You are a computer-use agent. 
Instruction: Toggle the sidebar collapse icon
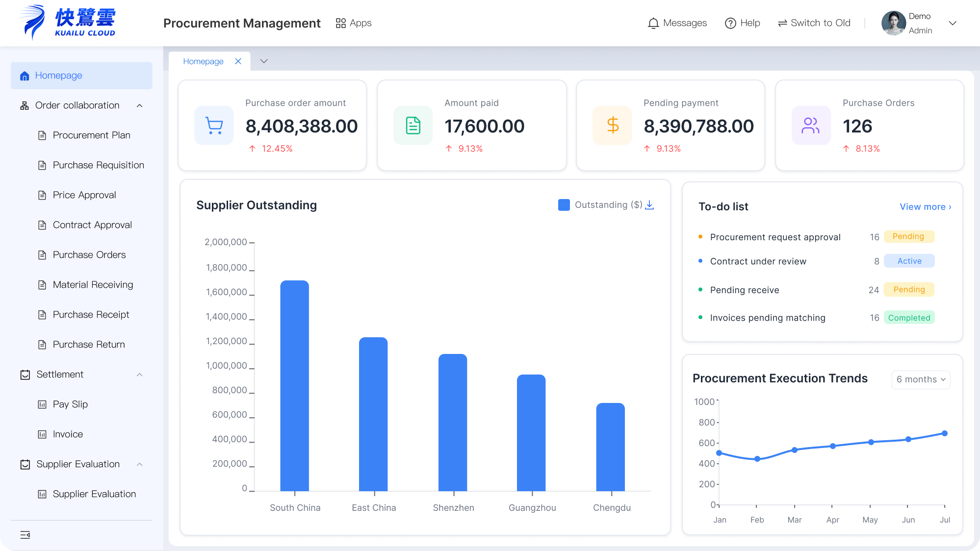(x=25, y=535)
